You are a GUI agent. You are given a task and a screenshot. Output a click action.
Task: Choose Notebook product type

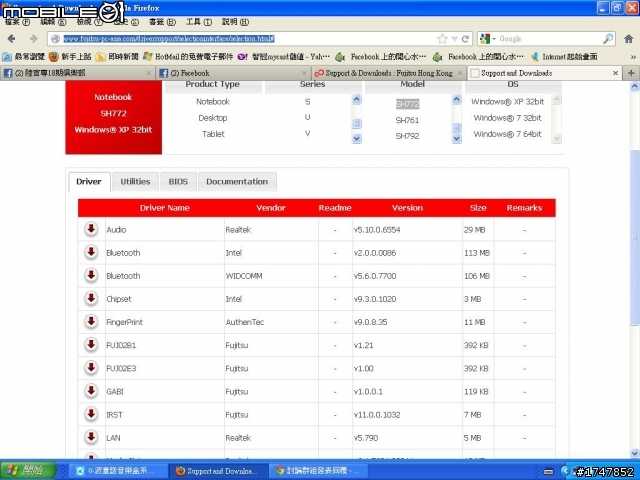click(x=213, y=102)
